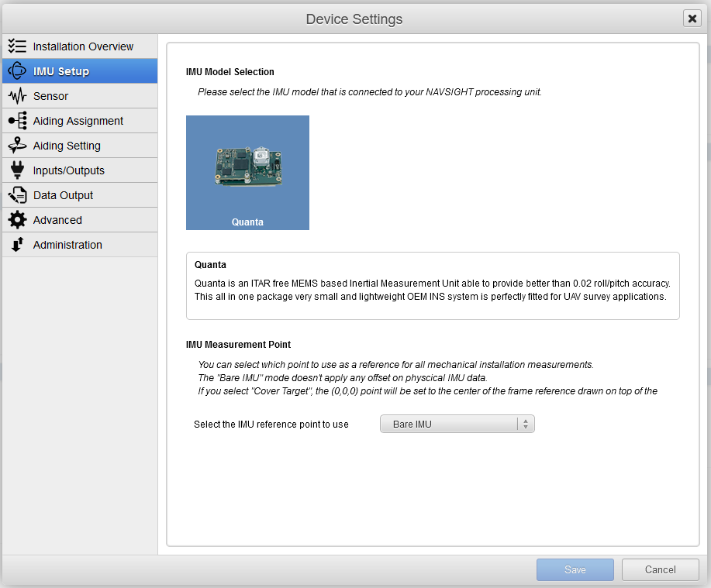Select the Quanta IMU model thumbnail
Viewport: 711px width, 588px height.
click(x=247, y=173)
